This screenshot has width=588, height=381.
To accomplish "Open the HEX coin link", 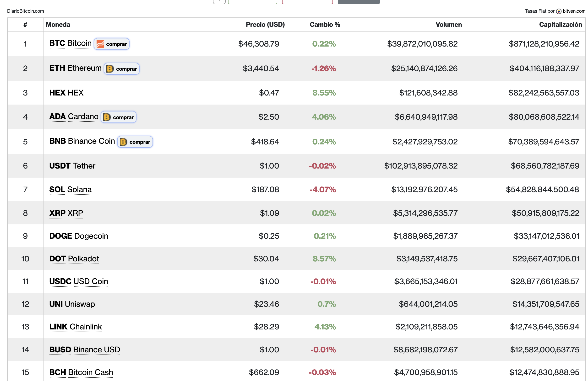I will click(x=66, y=93).
